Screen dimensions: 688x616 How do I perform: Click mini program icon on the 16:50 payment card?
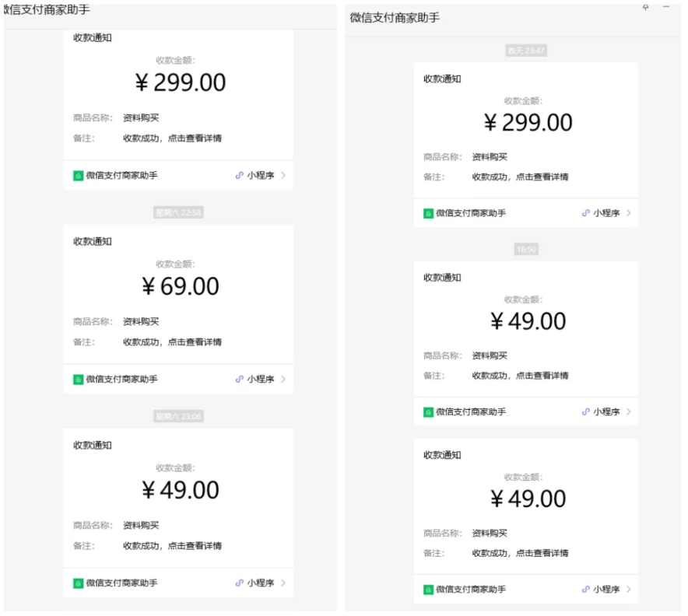tap(585, 412)
